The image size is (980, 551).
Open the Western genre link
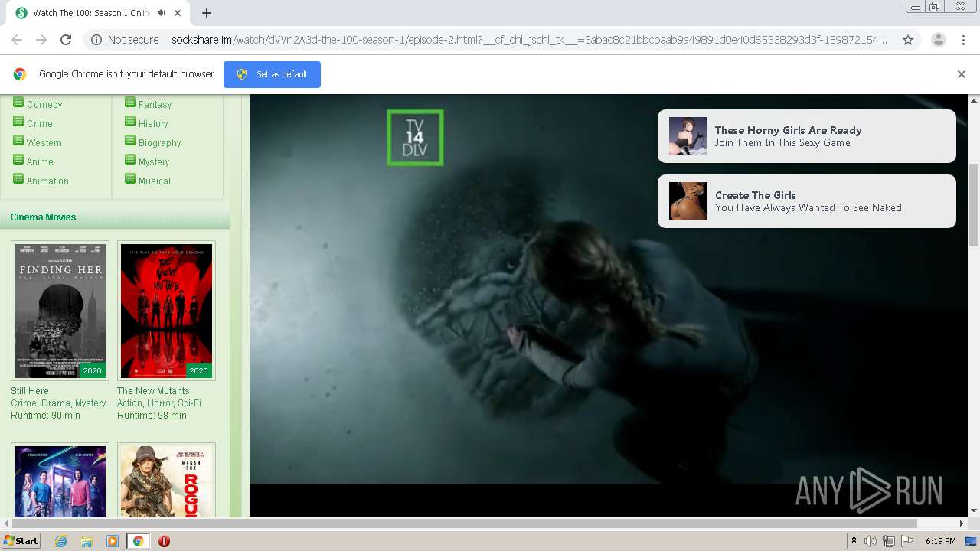(x=44, y=143)
